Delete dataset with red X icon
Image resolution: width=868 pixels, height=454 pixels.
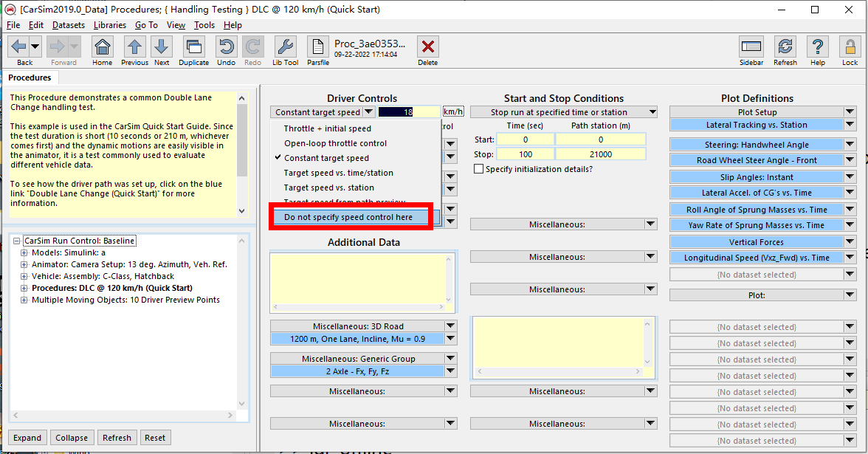[x=428, y=47]
